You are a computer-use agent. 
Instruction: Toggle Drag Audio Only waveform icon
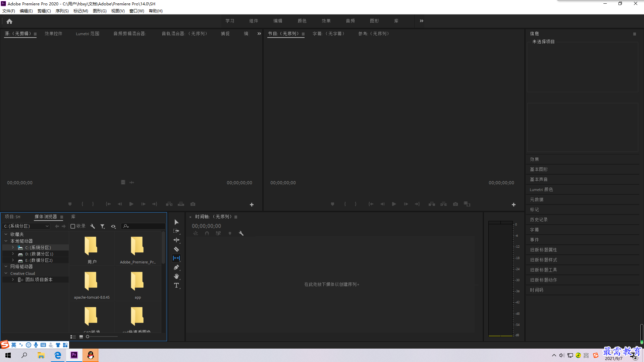click(132, 182)
